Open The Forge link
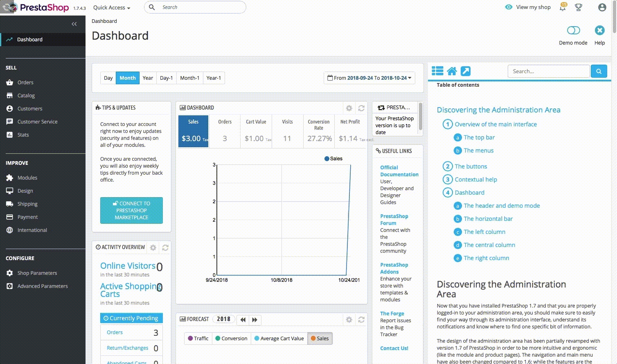This screenshot has height=364, width=617. pos(392,313)
